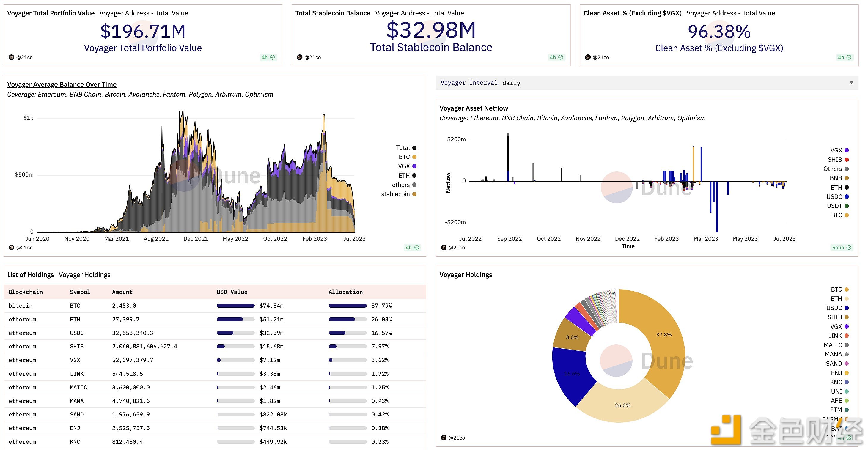Click SHIB entry in Holdings pie legend
Screen dimensions: 868x450
tap(838, 317)
